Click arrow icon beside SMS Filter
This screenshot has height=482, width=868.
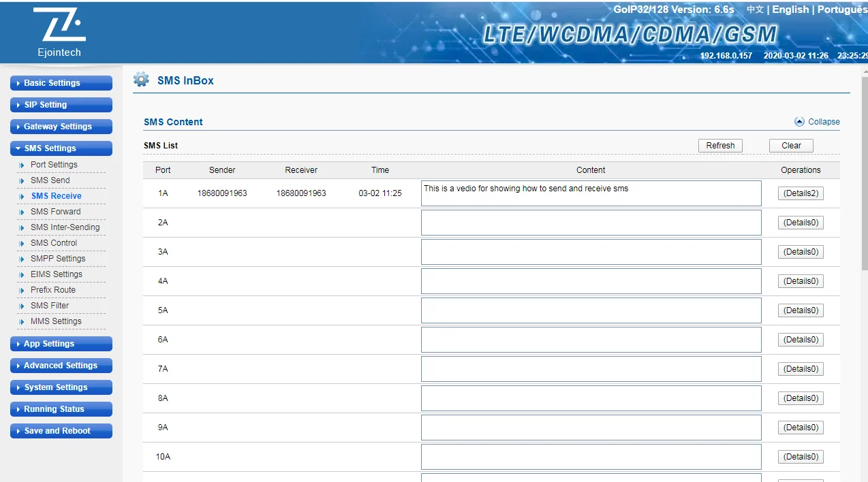22,306
